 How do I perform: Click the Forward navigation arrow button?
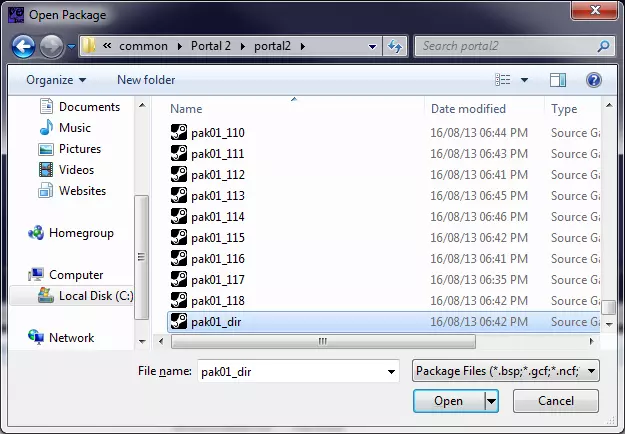(51, 47)
